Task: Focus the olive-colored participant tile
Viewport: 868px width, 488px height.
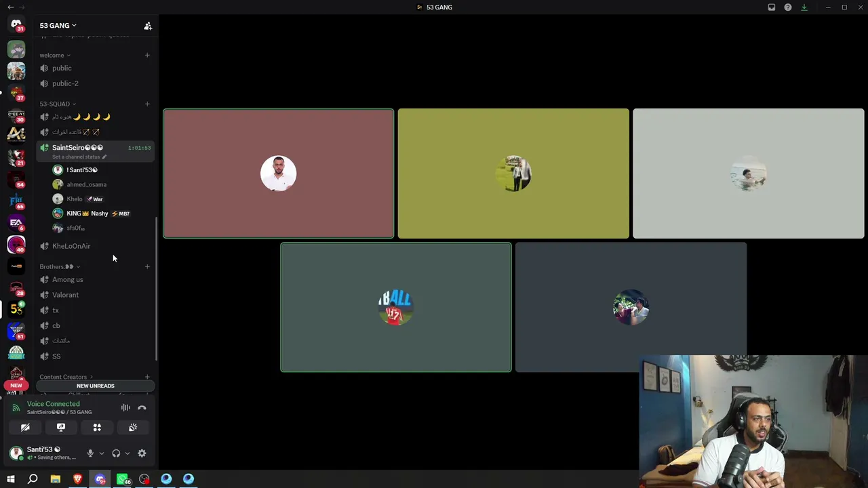Action: point(513,174)
